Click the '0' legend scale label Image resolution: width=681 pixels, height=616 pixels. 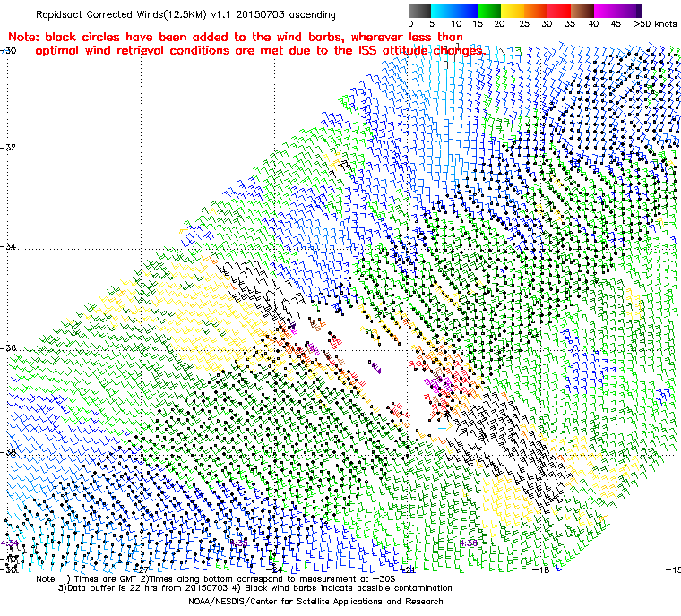411,24
